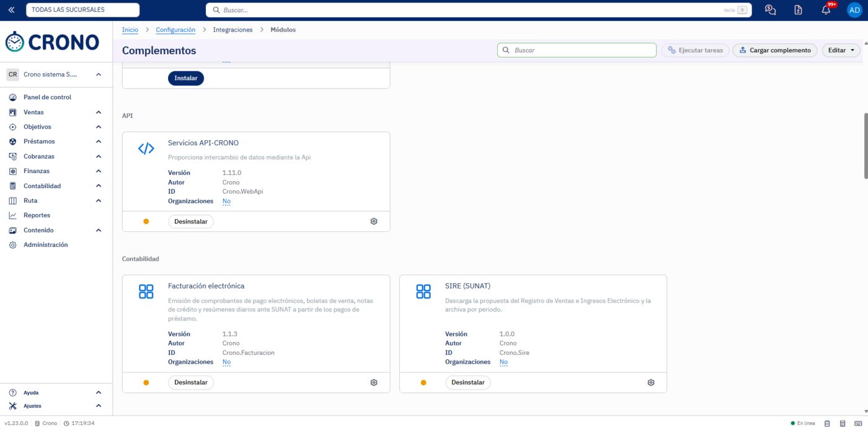868x430 pixels.
Task: Click the Ejecutar tareas button
Action: coord(694,50)
